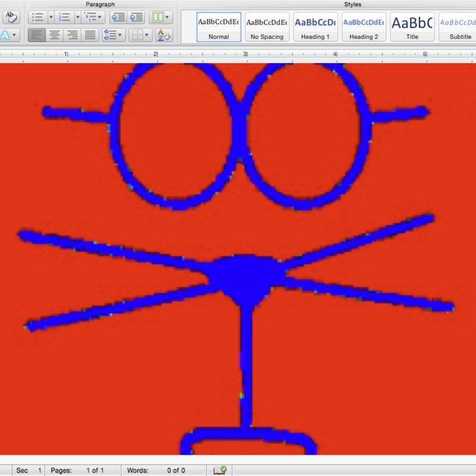This screenshot has width=476, height=476.
Task: Click the Clear Formatting eraser icon
Action: point(10,17)
